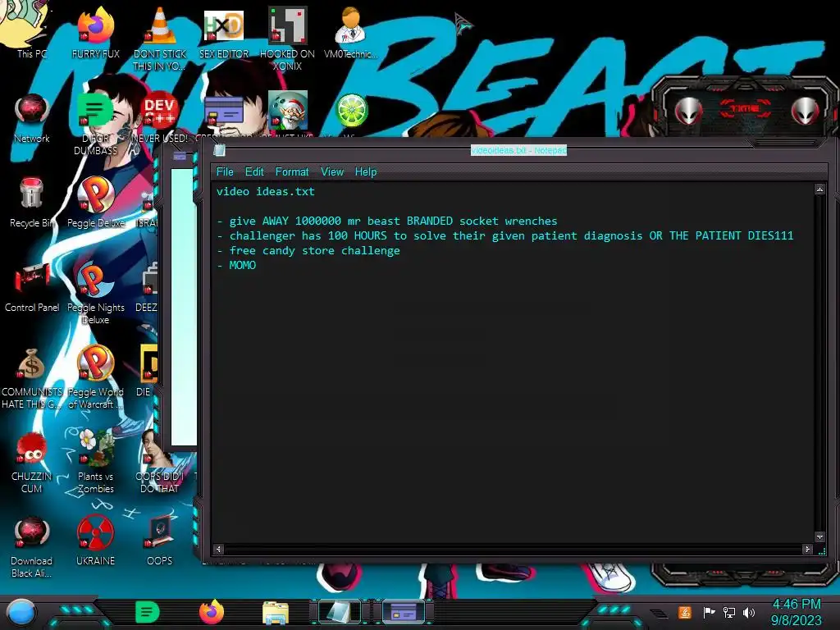The height and width of the screenshot is (630, 840).
Task: Click the 'socket wrenches' idea line
Action: pyautogui.click(x=387, y=221)
